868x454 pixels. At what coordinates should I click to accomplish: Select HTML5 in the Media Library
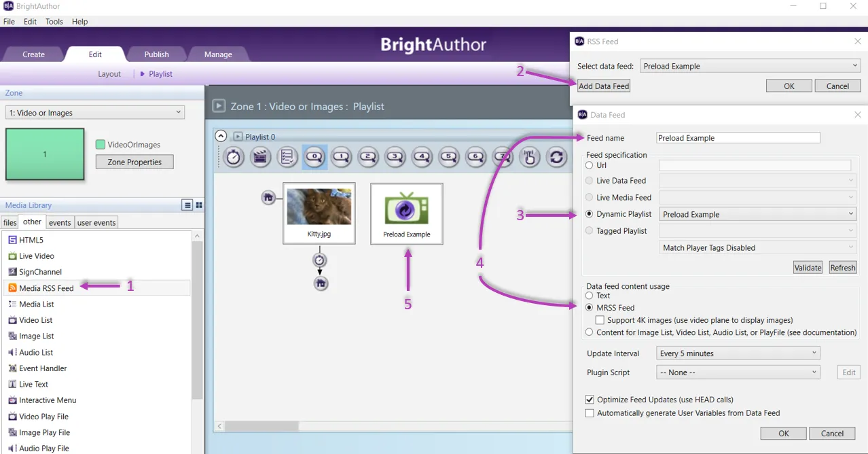[x=26, y=240]
